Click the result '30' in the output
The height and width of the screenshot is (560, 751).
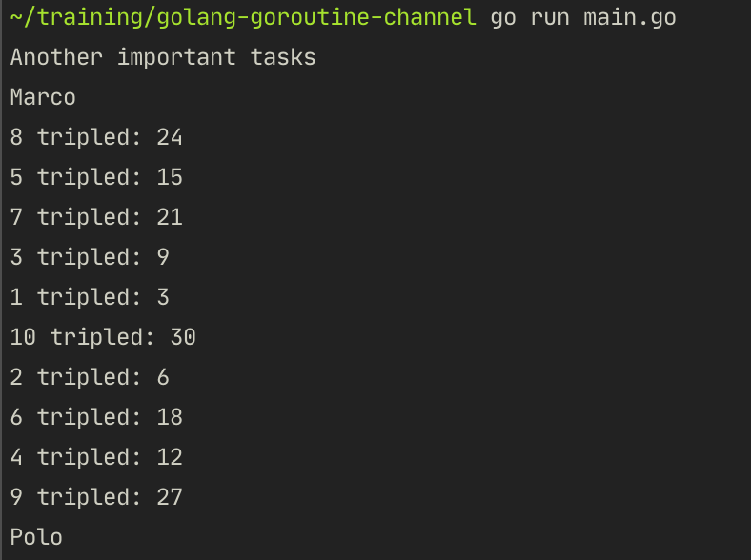point(183,338)
